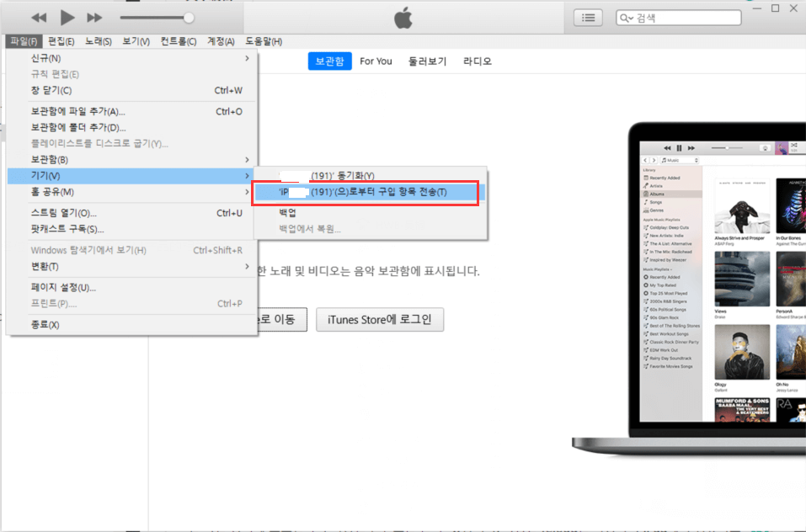Click inside the 검색 search field
Screen dimensions: 806x532
(x=678, y=17)
